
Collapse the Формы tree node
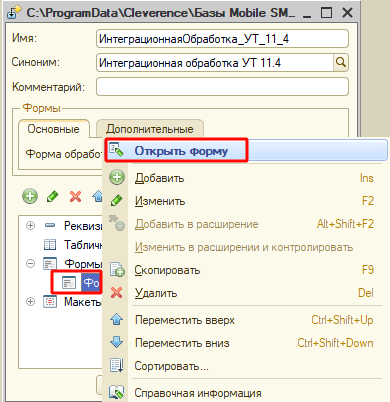point(30,264)
